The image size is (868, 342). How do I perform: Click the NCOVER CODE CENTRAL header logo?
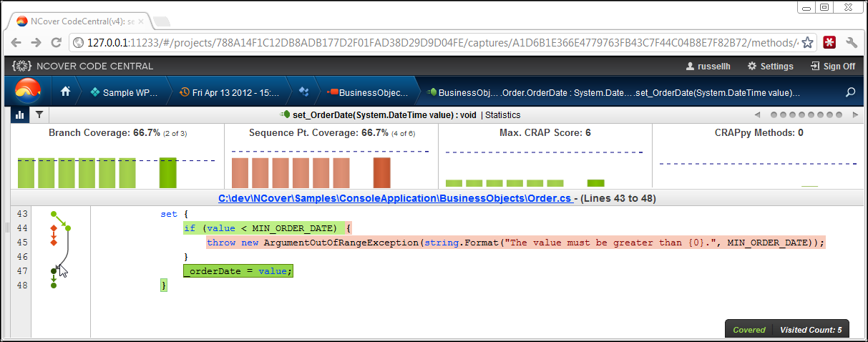pyautogui.click(x=83, y=66)
